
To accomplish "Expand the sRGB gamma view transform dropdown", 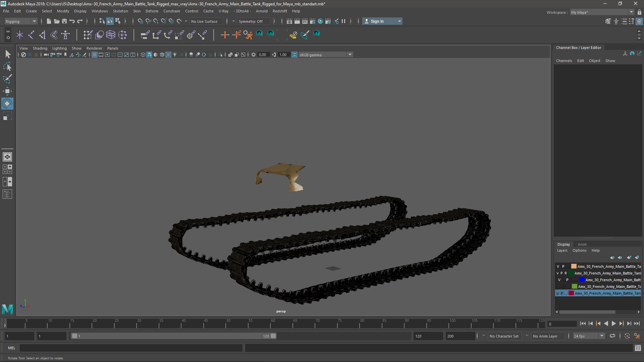I will 350,55.
